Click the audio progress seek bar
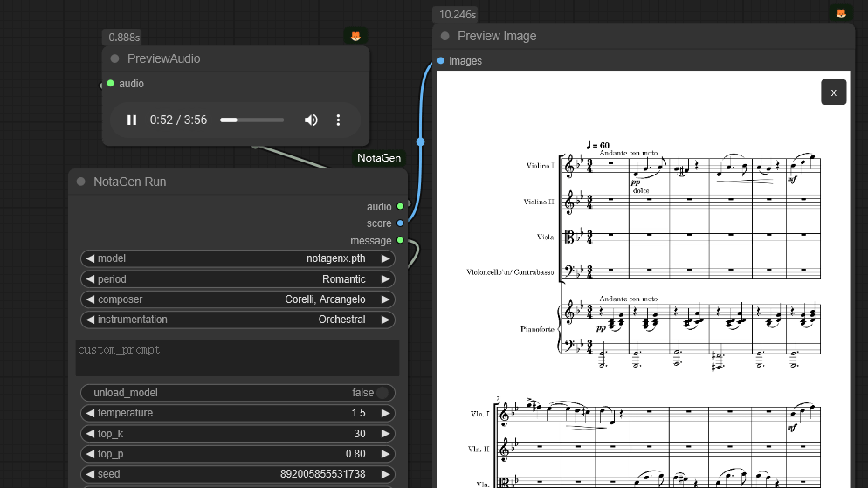 click(251, 120)
